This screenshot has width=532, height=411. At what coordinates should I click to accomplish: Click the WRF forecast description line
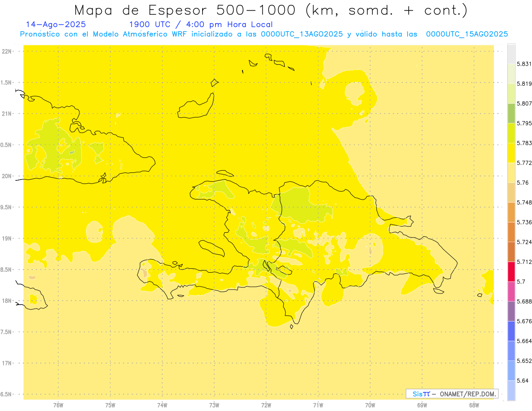click(264, 34)
